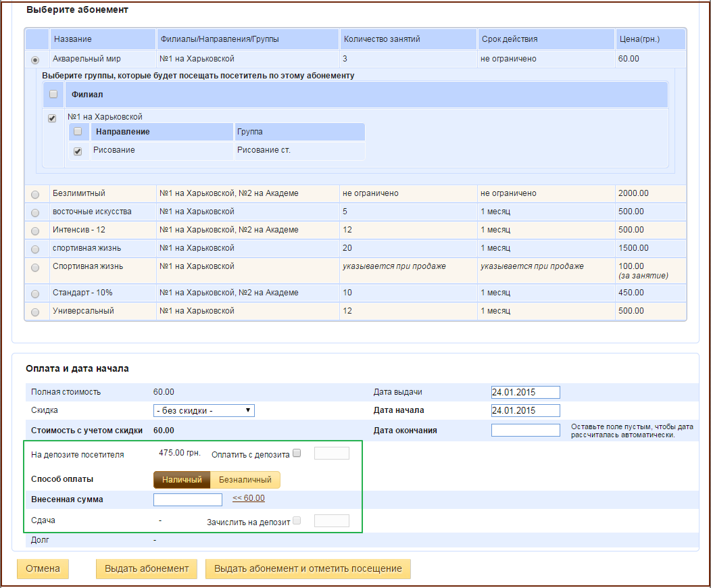Click the (за занятие) price note

643,276
